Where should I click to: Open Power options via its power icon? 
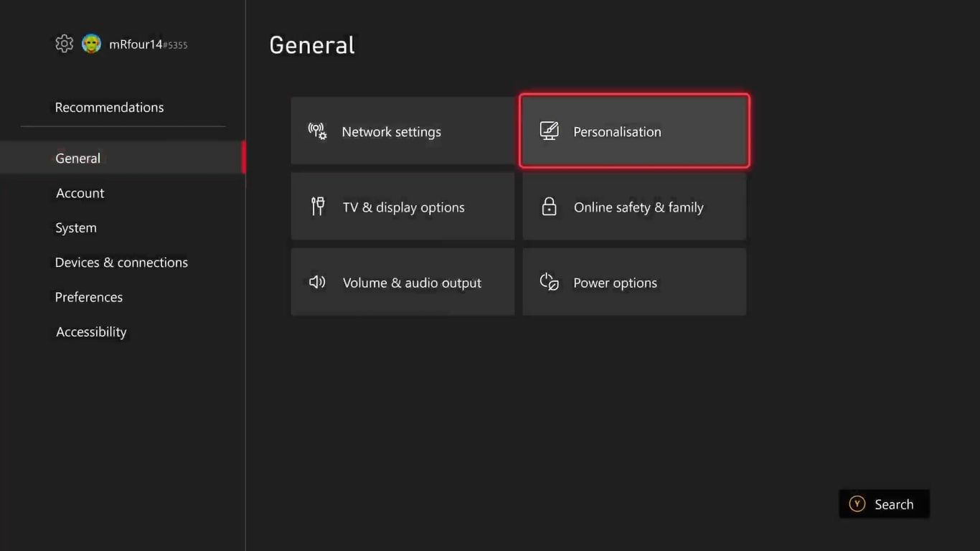click(549, 282)
